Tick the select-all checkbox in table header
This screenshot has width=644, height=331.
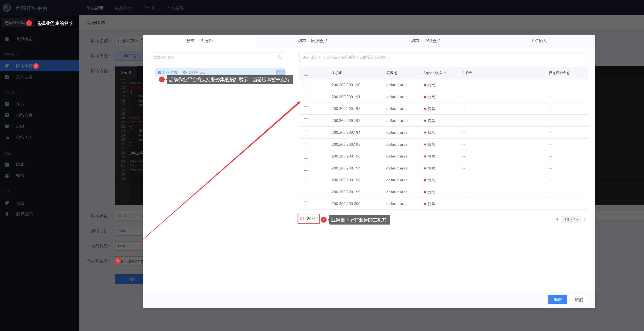coord(306,73)
